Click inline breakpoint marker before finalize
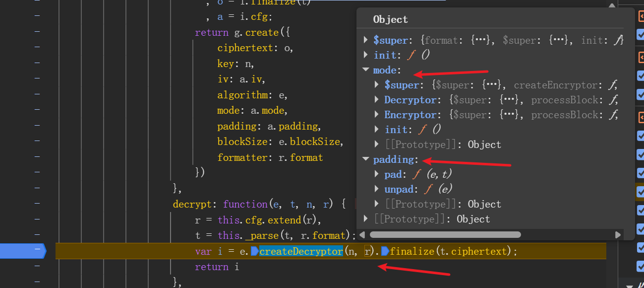Screen dimensions: 644x288 coord(385,251)
